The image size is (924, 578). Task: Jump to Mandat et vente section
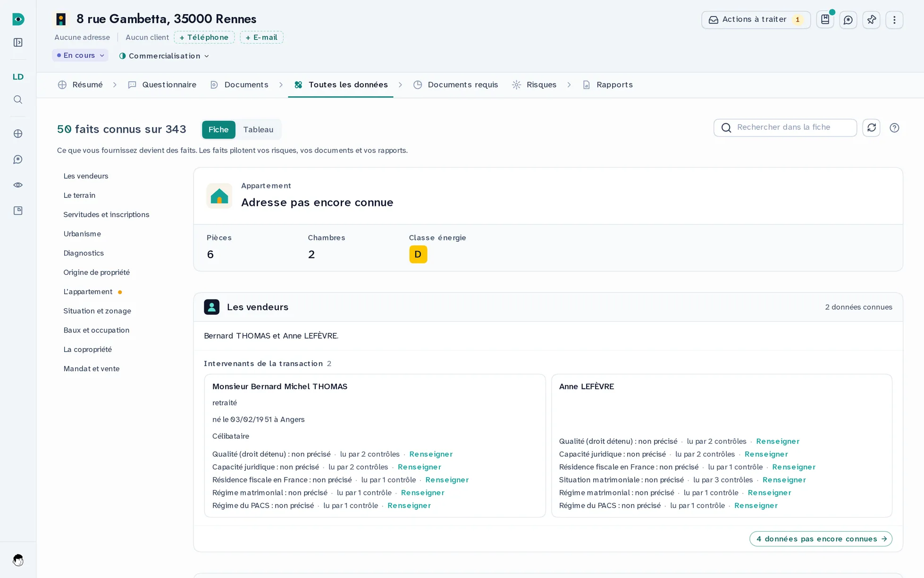pyautogui.click(x=92, y=369)
